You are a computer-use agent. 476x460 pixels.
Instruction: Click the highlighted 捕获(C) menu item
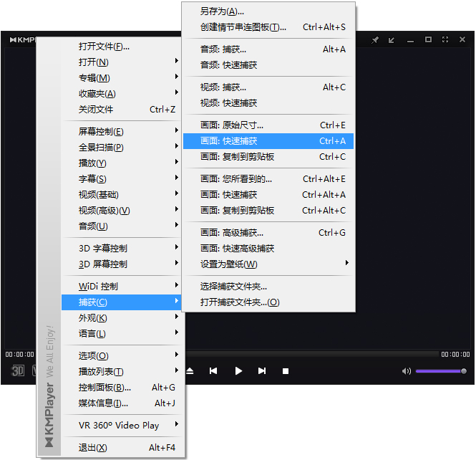pyautogui.click(x=122, y=302)
